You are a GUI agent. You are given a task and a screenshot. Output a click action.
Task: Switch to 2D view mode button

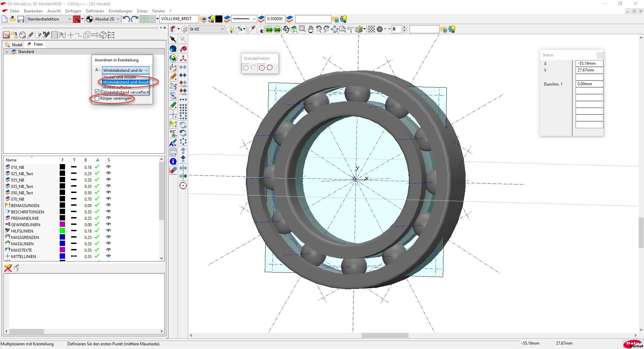click(x=269, y=30)
